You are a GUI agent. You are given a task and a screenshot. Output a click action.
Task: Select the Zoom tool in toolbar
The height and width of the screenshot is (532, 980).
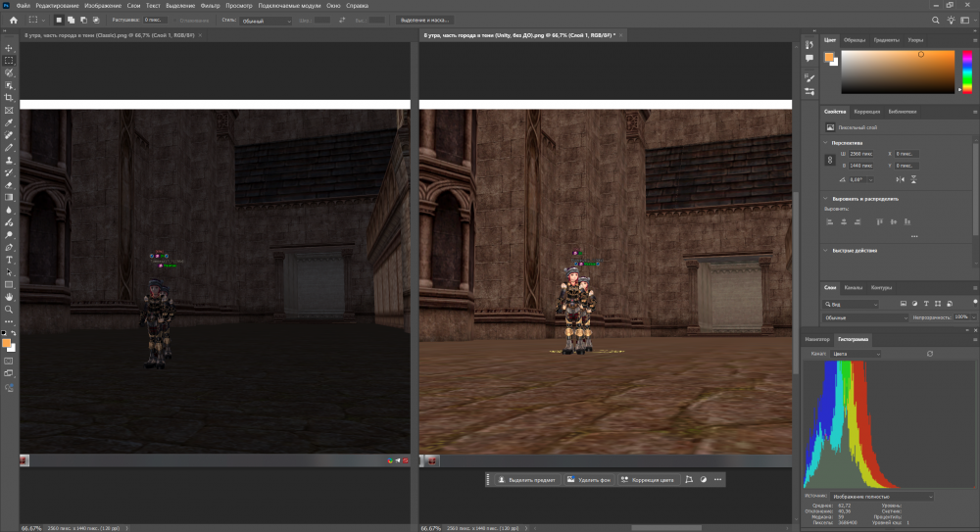click(x=9, y=310)
